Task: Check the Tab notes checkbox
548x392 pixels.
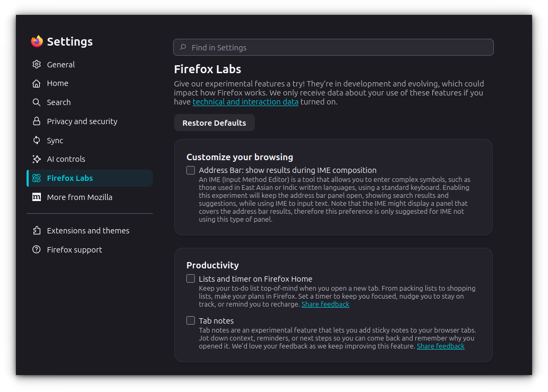Action: coord(191,320)
